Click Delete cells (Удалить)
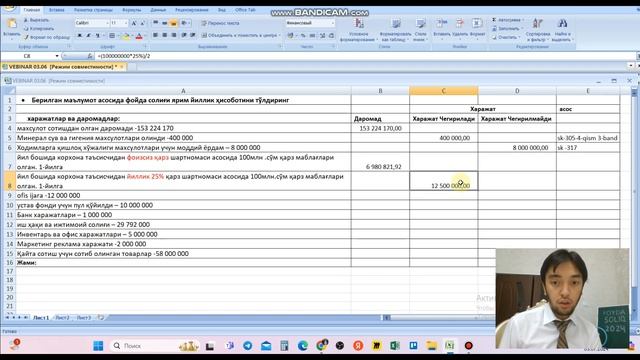This screenshot has height=360, width=640. (x=460, y=28)
